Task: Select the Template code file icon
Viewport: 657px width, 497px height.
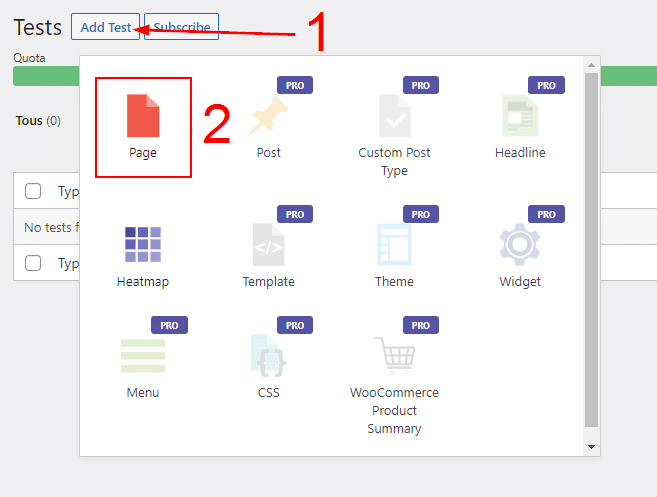Action: [268, 244]
